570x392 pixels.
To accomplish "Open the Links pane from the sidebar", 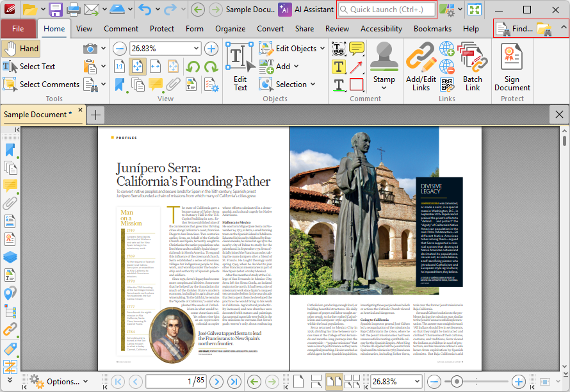I will [x=10, y=329].
